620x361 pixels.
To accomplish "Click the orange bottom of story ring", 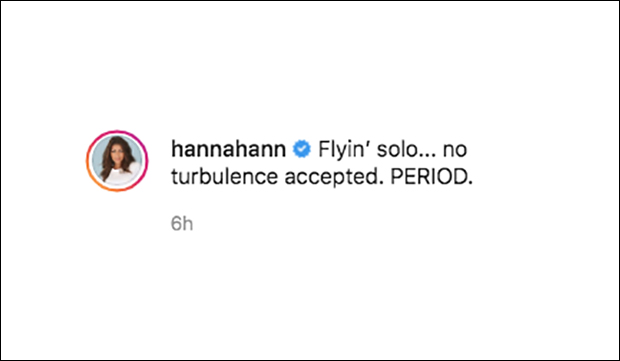I will pos(117,190).
